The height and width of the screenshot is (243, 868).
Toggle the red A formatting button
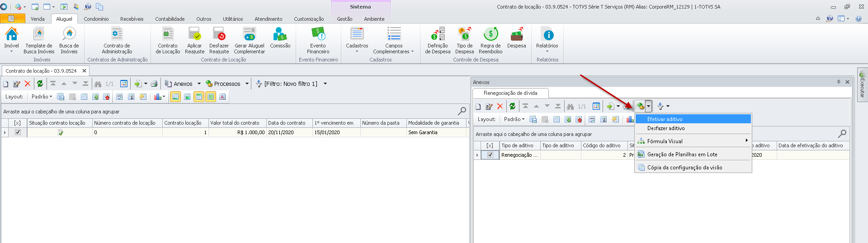pos(222,97)
